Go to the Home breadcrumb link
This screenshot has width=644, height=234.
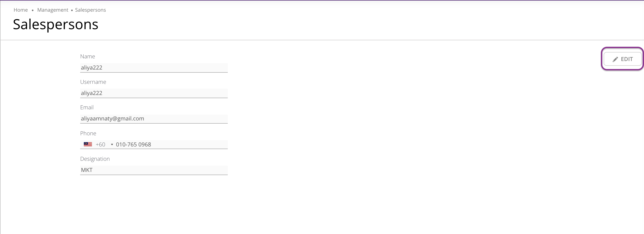coord(21,10)
